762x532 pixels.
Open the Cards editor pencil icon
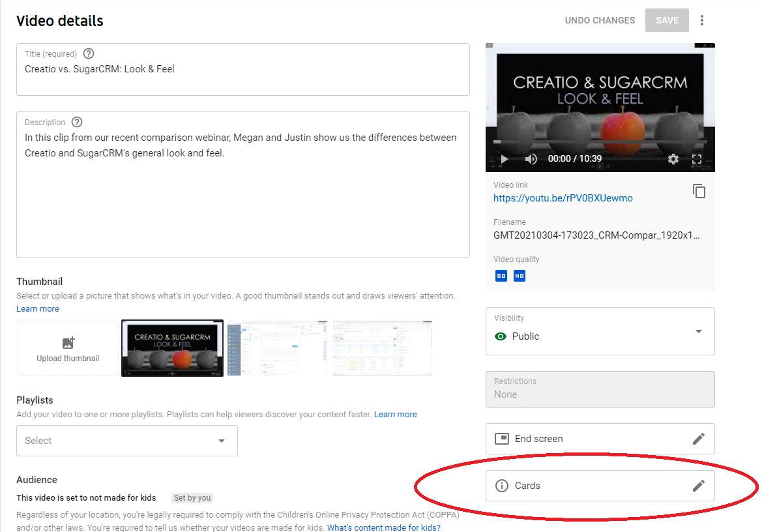[698, 485]
